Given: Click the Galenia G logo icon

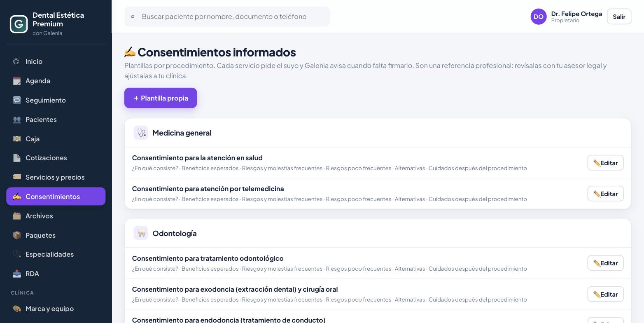Looking at the screenshot, I should pyautogui.click(x=19, y=24).
